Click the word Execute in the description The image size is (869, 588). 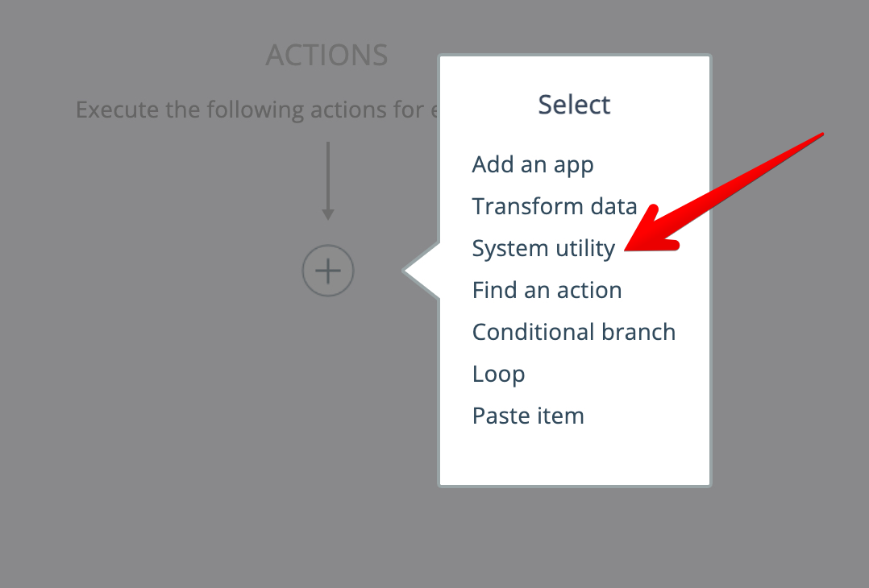(x=117, y=110)
